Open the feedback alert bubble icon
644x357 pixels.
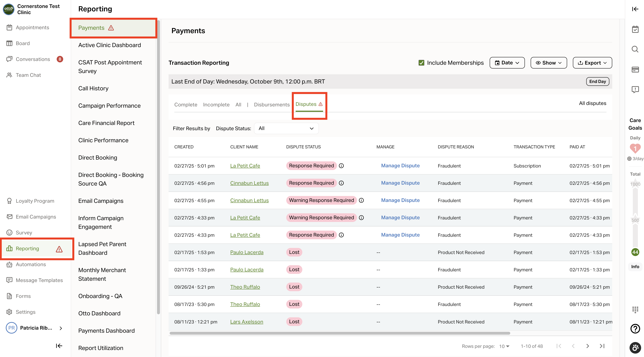coord(635,89)
